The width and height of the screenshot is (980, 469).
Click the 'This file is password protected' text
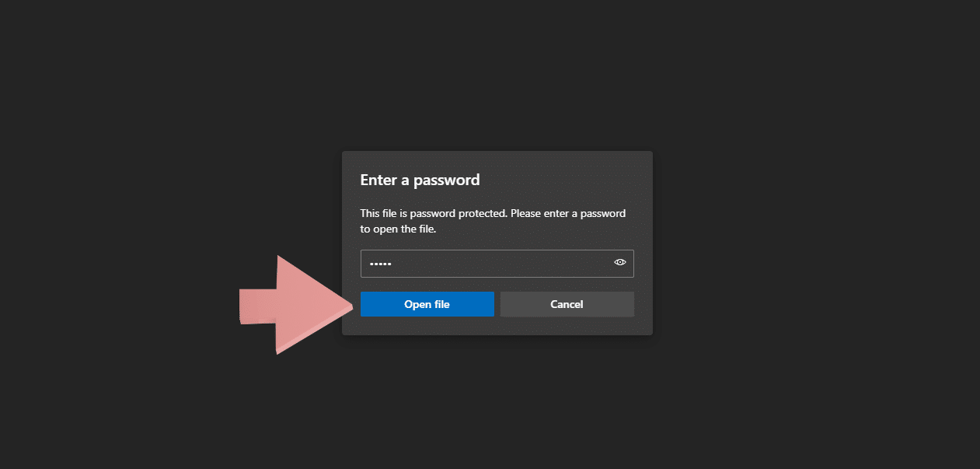pyautogui.click(x=434, y=213)
